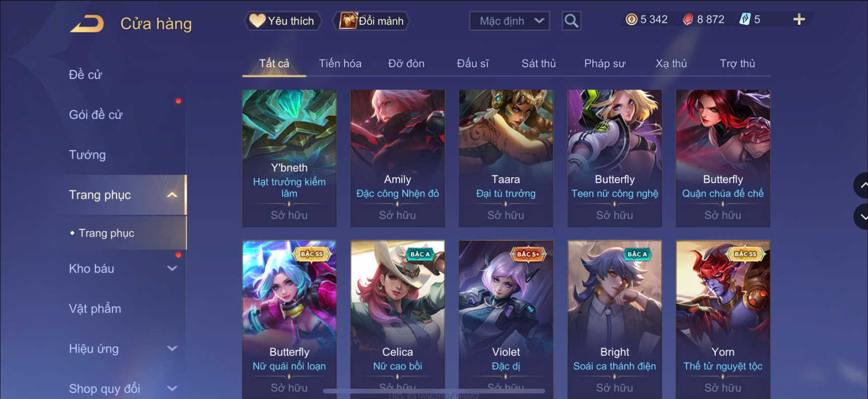Image resolution: width=868 pixels, height=399 pixels.
Task: Collapse the Trang phục sidebar section
Action: [x=171, y=195]
